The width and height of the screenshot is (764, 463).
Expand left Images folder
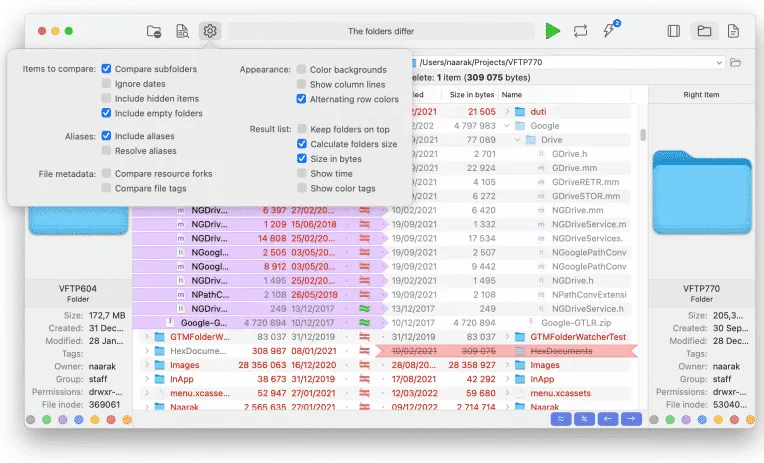[x=146, y=365]
